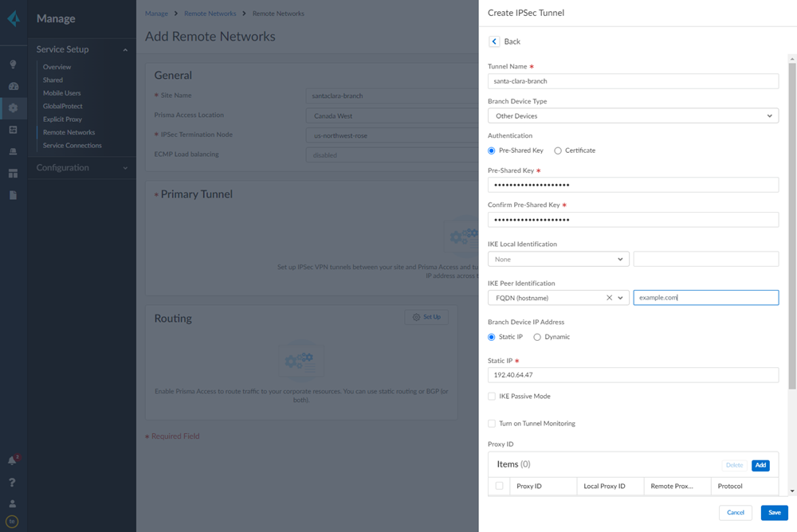Click the help question mark icon

coord(13,482)
